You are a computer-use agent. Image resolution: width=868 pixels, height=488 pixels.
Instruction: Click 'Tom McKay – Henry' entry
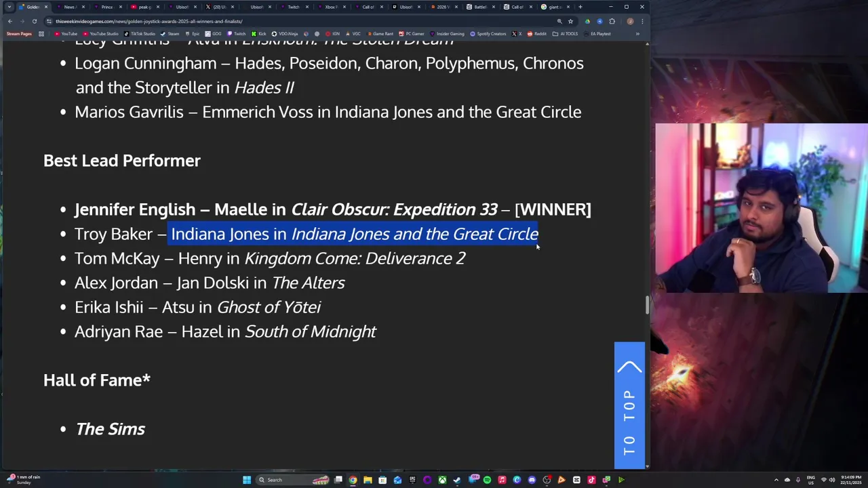[x=270, y=258]
